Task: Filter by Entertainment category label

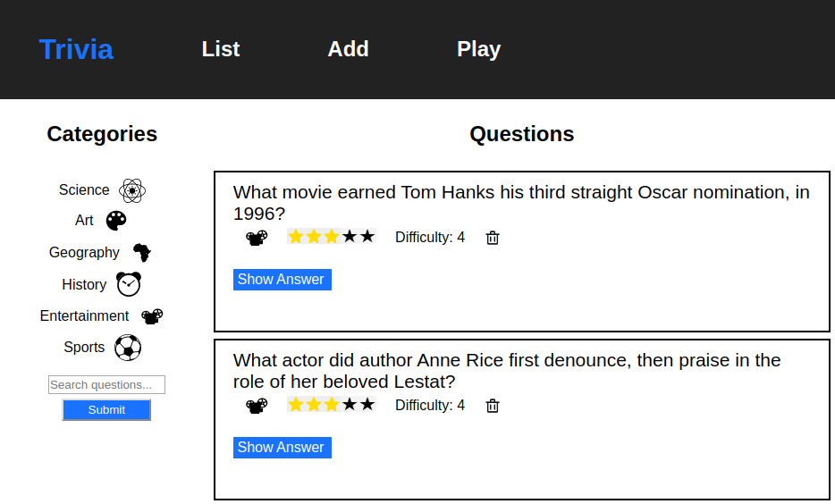Action: pos(84,316)
